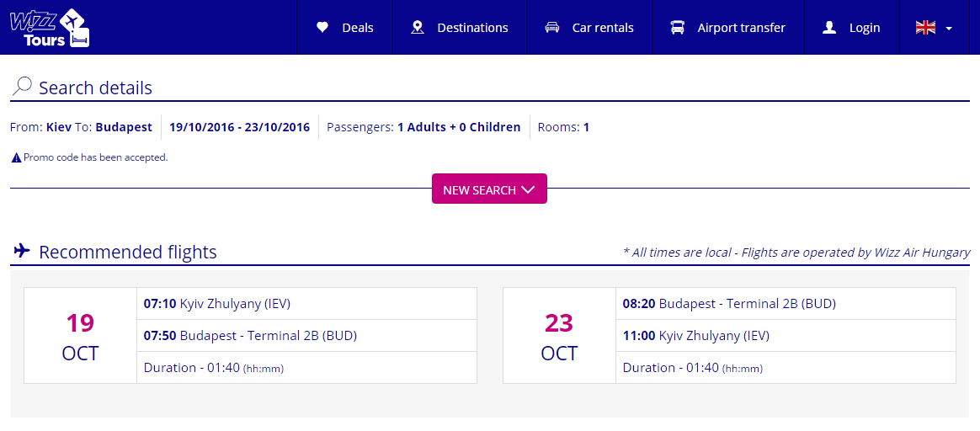Click the heart icon beside Deals
Screen dimensions: 980x431
pyautogui.click(x=322, y=28)
